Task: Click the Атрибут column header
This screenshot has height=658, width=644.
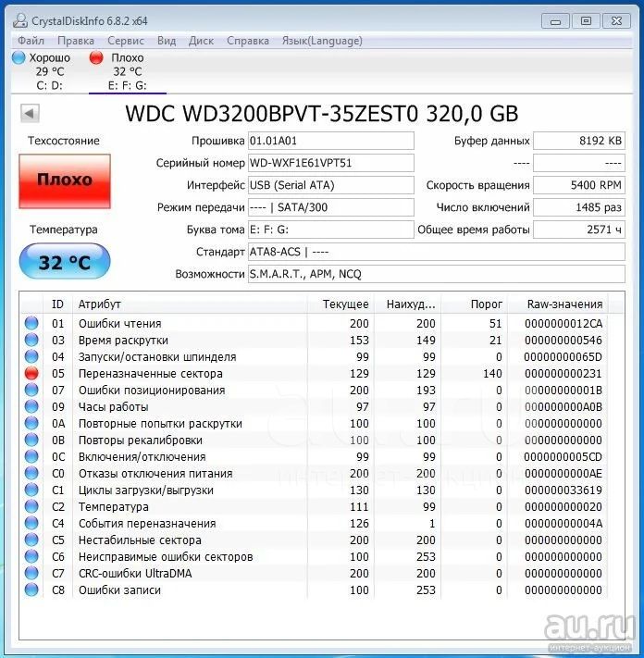Action: (190, 304)
